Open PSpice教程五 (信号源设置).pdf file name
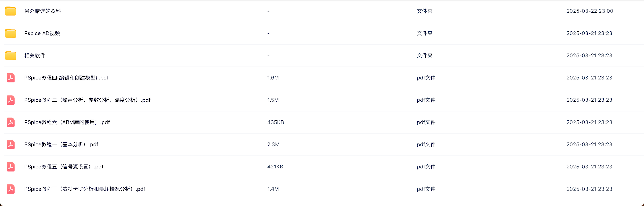 (64, 167)
